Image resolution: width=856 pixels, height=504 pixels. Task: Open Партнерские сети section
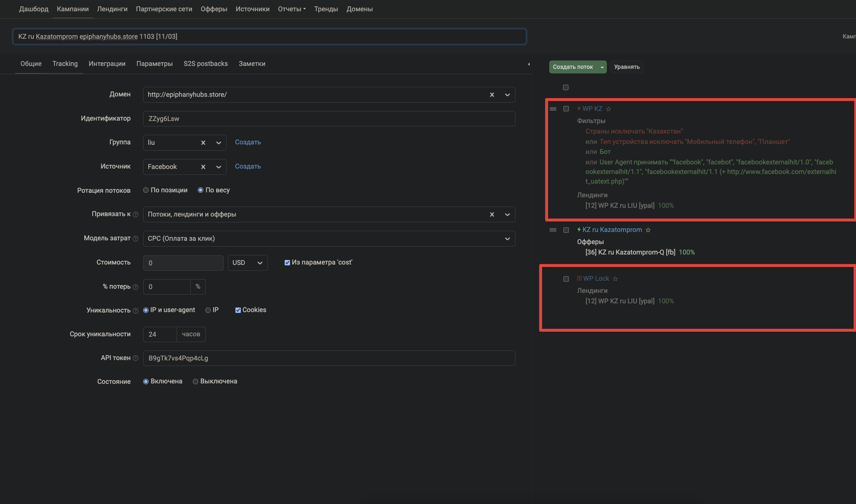pyautogui.click(x=164, y=9)
